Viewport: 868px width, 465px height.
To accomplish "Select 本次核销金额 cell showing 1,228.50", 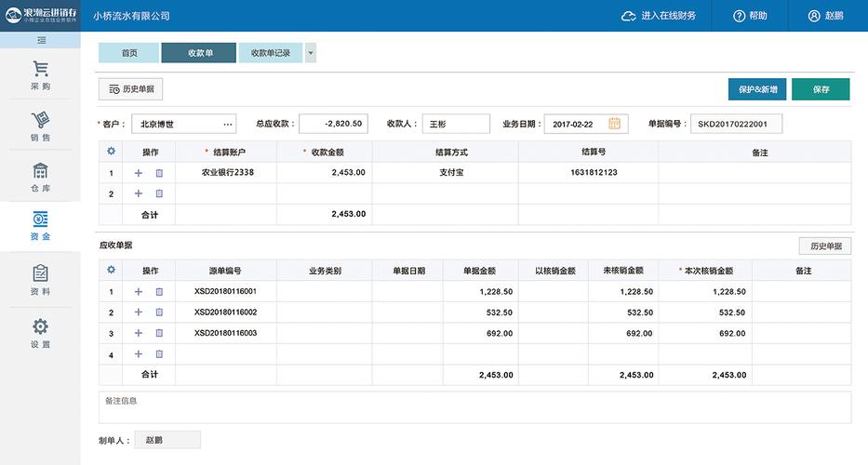I will [x=705, y=291].
